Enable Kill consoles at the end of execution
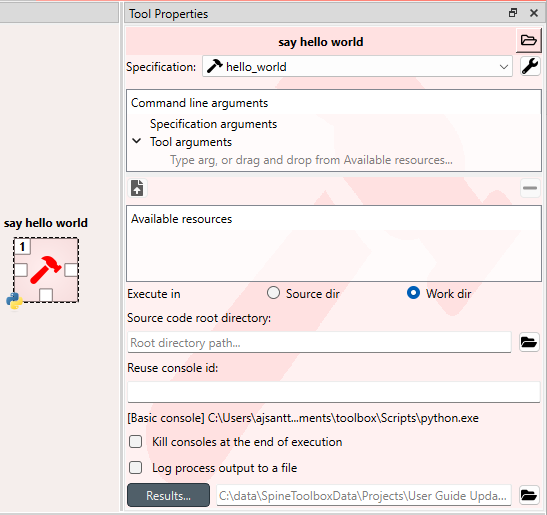The width and height of the screenshot is (547, 515). tap(135, 441)
